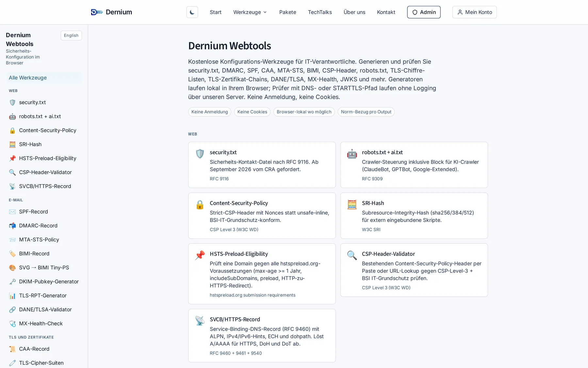Image resolution: width=588 pixels, height=368 pixels.
Task: Open the robots.txt + ai.txt card
Action: pyautogui.click(x=414, y=165)
